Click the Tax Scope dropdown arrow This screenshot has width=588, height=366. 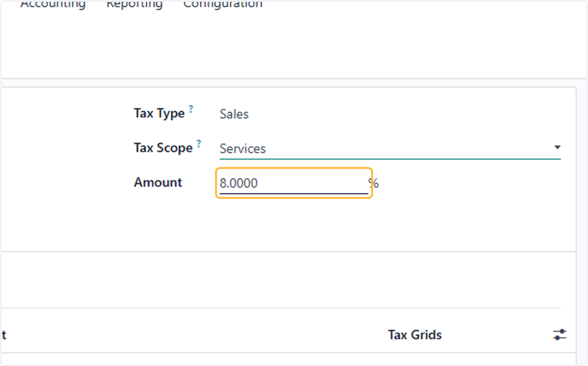[x=557, y=148]
